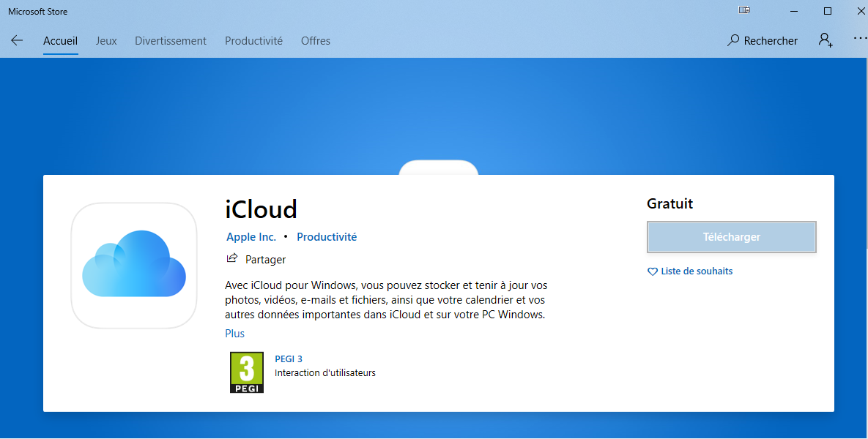Open the PEGI 3 rating link
Screen dimensions: 868x439
click(x=289, y=359)
